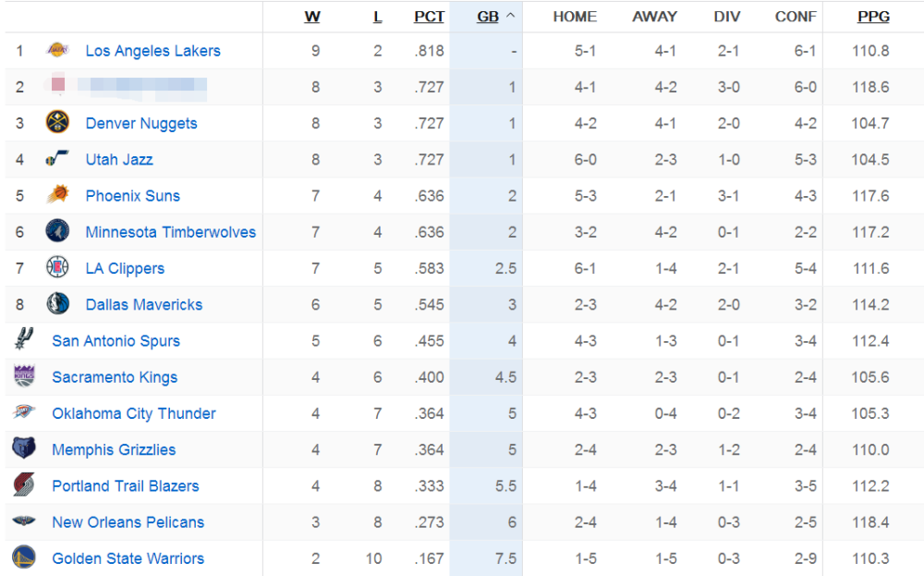The height and width of the screenshot is (576, 924).
Task: Click the LA Clippers logo icon
Action: point(57,267)
